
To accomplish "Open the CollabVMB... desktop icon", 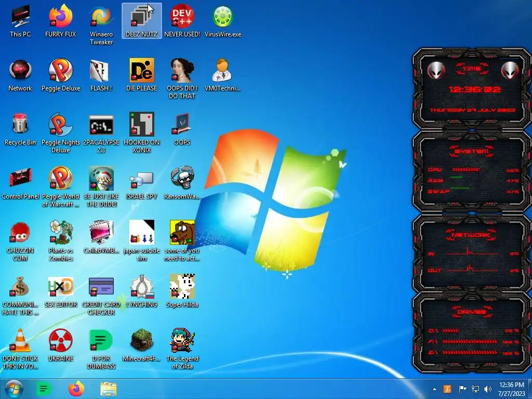I will coord(101,237).
